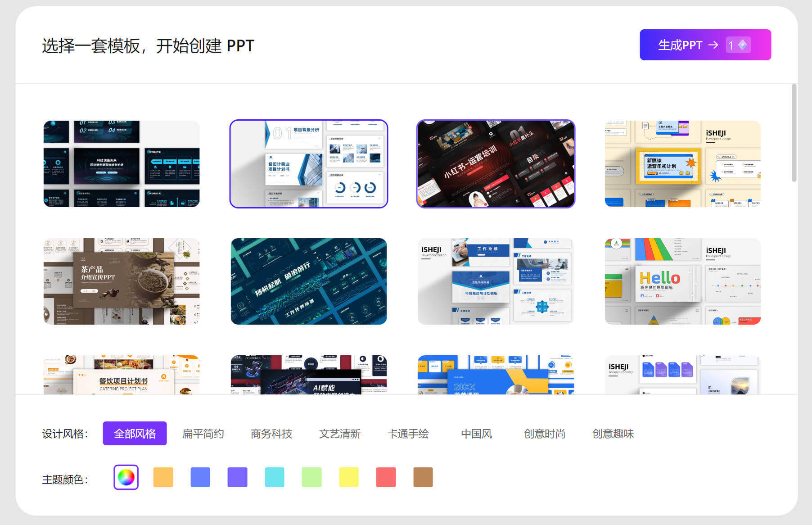Click the 生成PPT generate button

(x=705, y=45)
